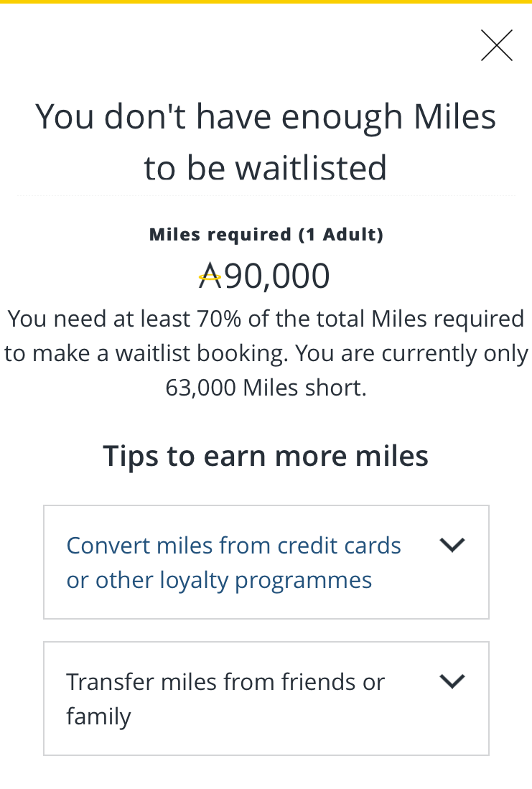The height and width of the screenshot is (789, 532).
Task: Click the "Miles required (1 Adult)" label
Action: (266, 235)
